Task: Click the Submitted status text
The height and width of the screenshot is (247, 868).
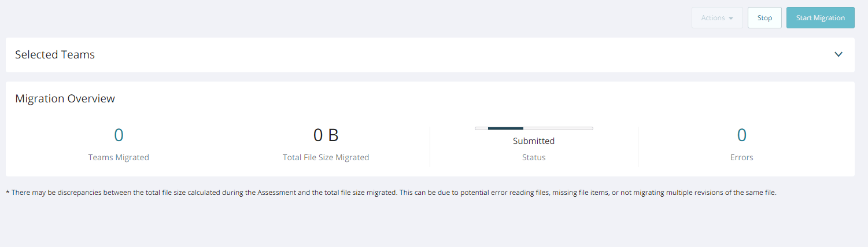Action: coord(534,141)
